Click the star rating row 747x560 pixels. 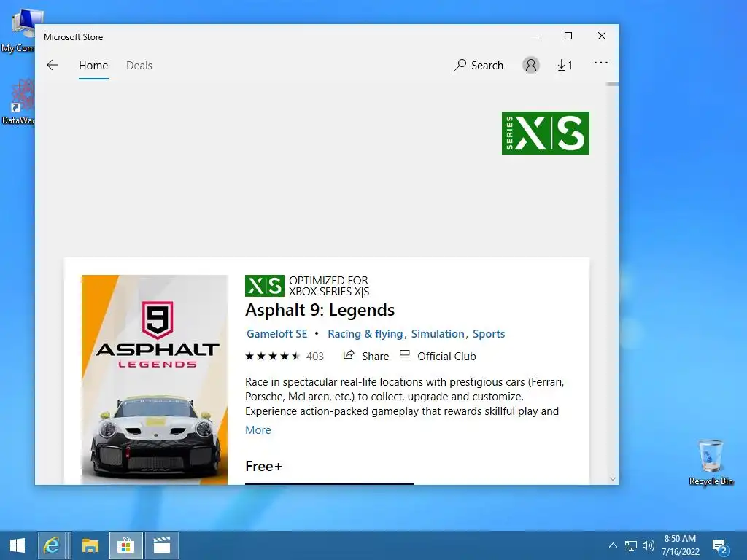click(x=273, y=356)
